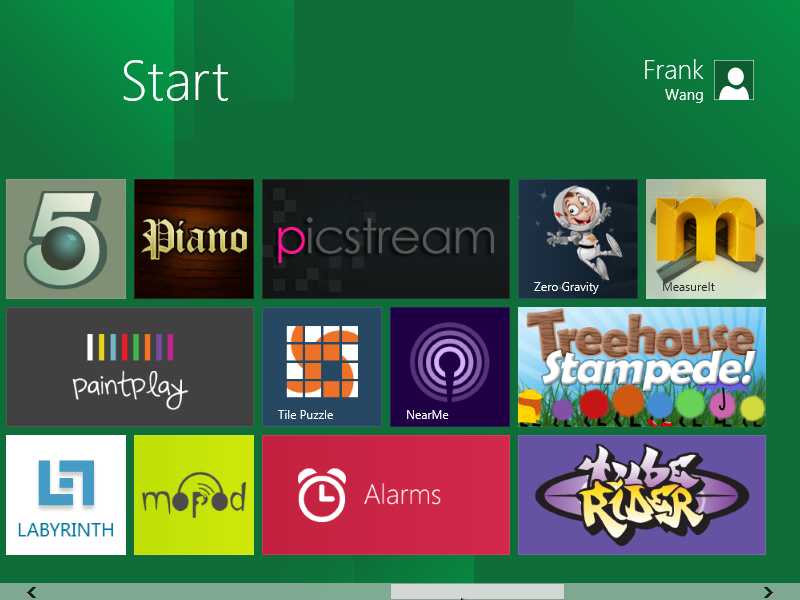Open the mopod podcast tile
800x600 pixels.
click(194, 495)
